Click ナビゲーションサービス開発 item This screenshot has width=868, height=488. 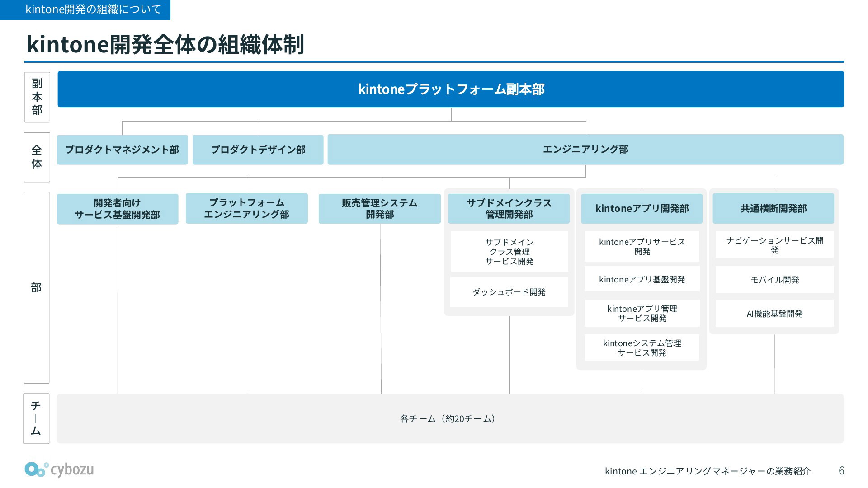click(774, 245)
